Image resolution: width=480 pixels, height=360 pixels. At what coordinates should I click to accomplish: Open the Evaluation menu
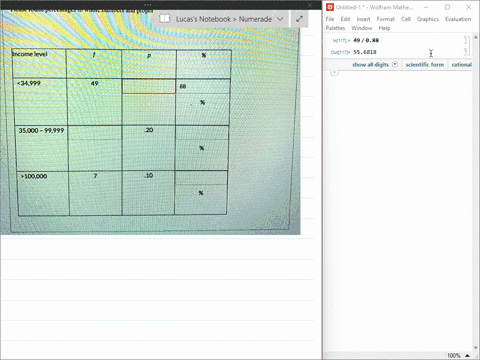(x=458, y=19)
